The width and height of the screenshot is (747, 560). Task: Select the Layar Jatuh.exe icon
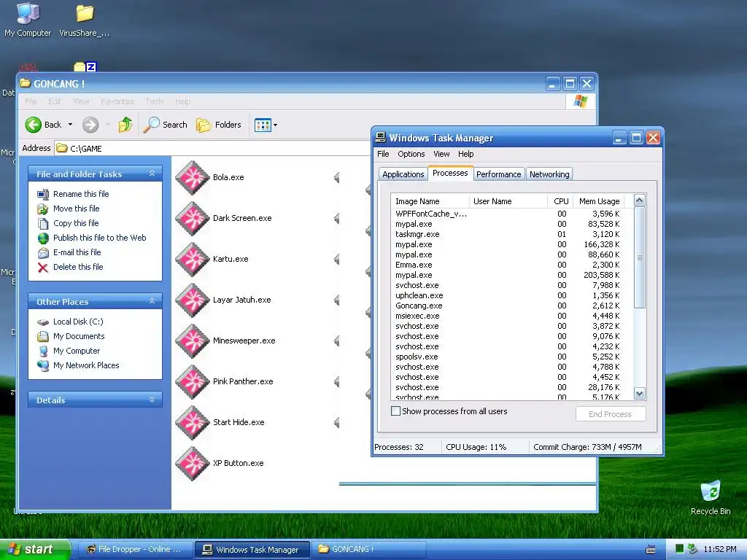tap(193, 300)
